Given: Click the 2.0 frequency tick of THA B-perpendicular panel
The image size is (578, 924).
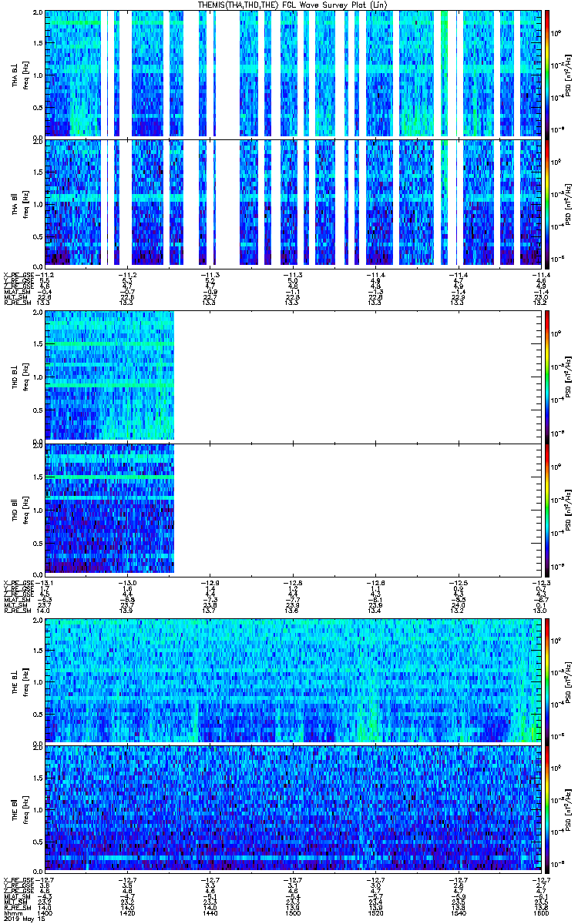Looking at the screenshot, I should pyautogui.click(x=37, y=14).
